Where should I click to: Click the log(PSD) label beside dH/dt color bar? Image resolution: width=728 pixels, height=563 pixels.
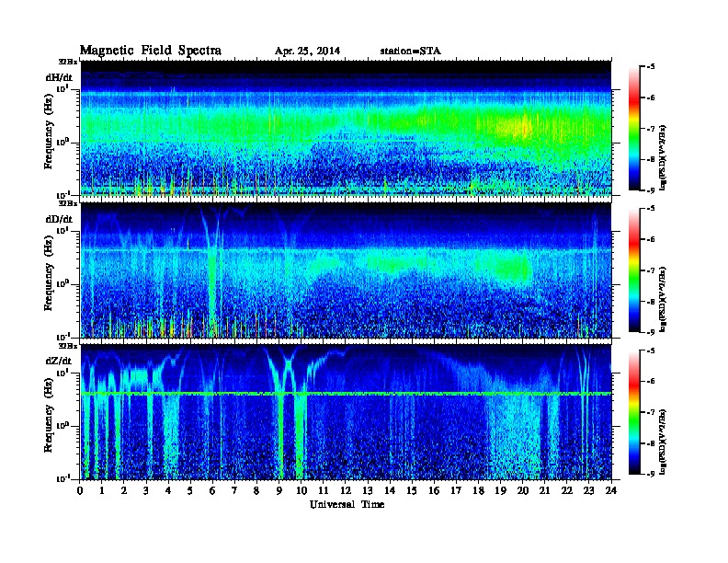coord(664,157)
